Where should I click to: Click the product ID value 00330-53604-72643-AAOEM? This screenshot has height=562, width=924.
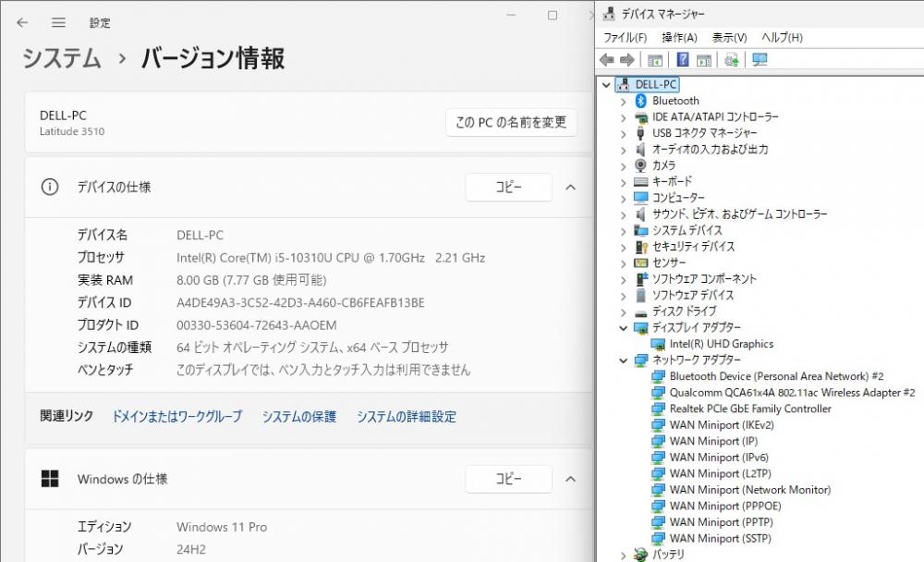pyautogui.click(x=256, y=325)
